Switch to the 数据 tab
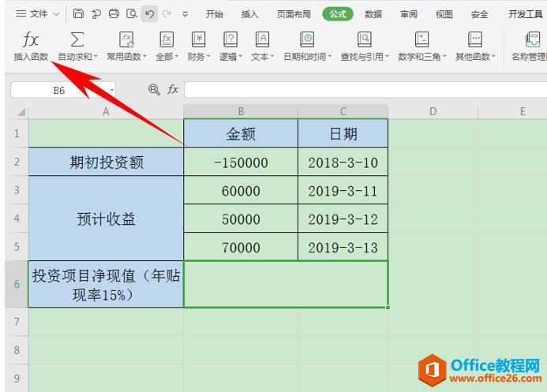The height and width of the screenshot is (392, 547). (373, 14)
